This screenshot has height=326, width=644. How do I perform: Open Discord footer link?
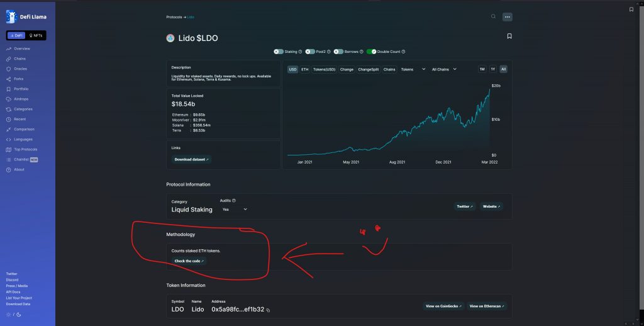point(12,280)
